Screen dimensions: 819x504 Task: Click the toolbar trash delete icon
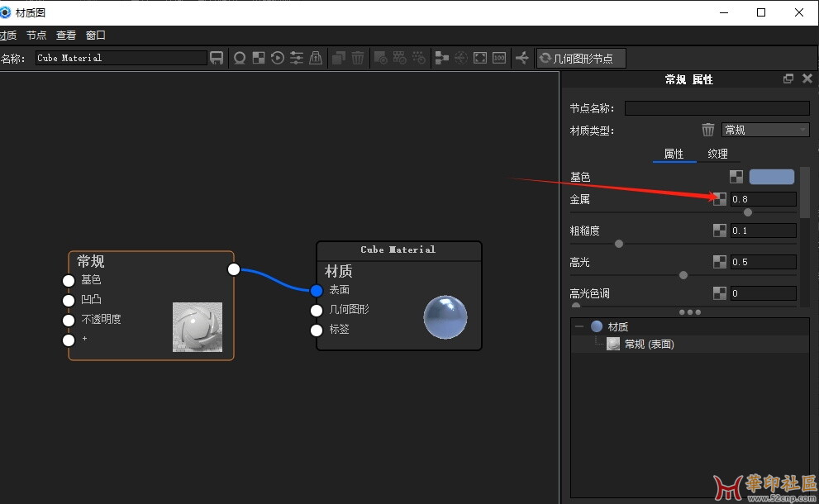click(x=358, y=58)
